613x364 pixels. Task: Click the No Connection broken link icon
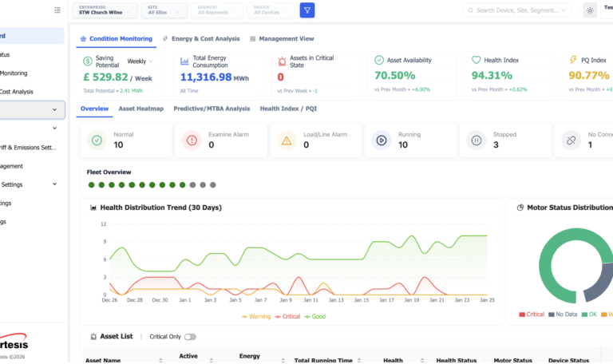571,140
